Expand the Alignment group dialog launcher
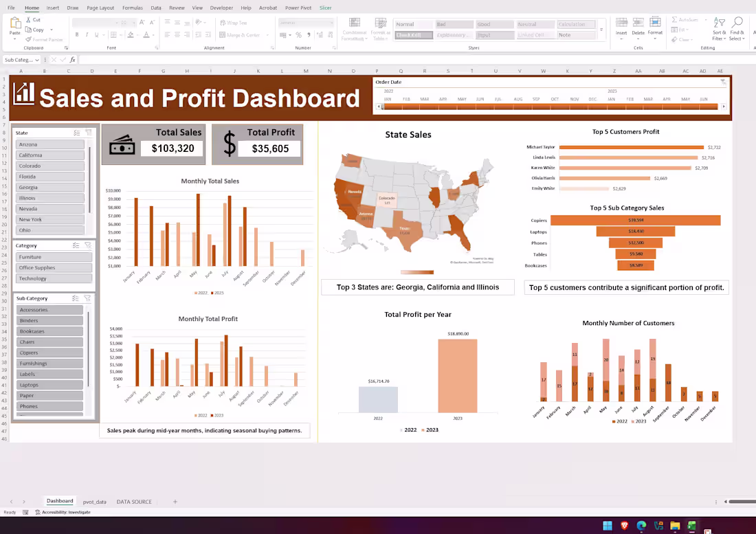 tap(272, 47)
